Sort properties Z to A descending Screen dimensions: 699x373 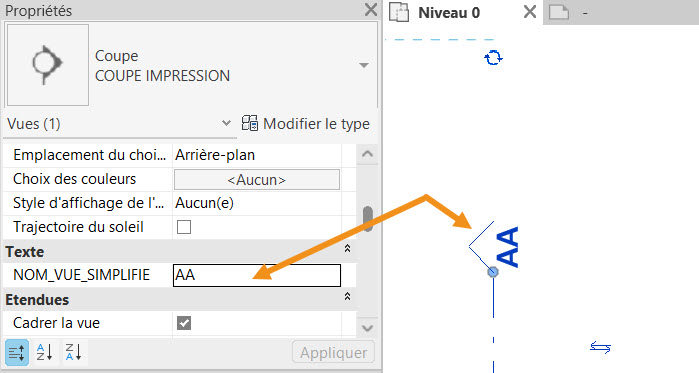[73, 352]
